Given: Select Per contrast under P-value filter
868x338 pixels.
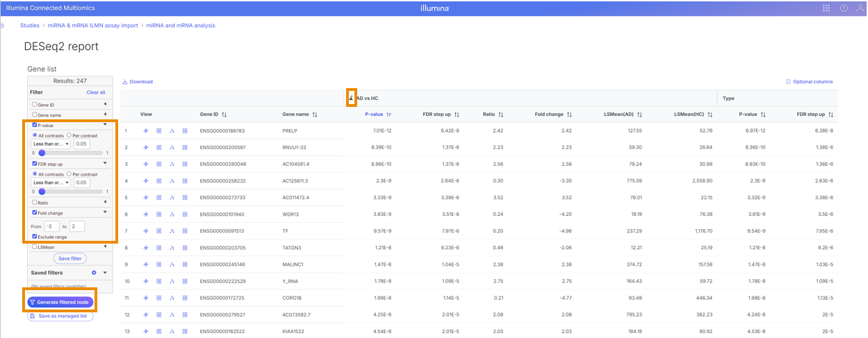Looking at the screenshot, I should [69, 135].
